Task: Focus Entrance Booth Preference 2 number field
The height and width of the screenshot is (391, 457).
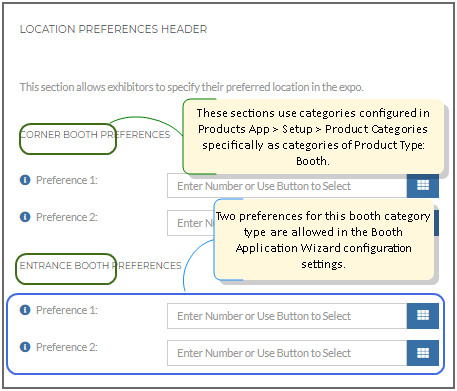Action: (287, 353)
